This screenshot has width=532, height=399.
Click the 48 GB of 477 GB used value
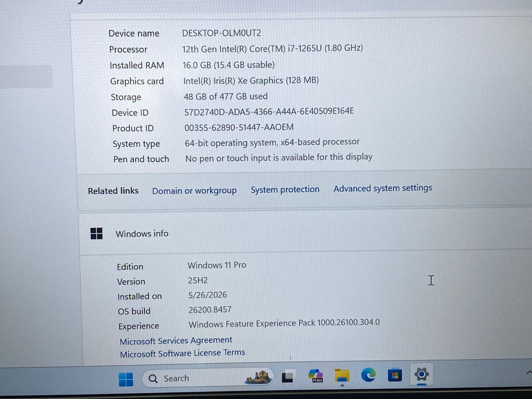(x=225, y=97)
